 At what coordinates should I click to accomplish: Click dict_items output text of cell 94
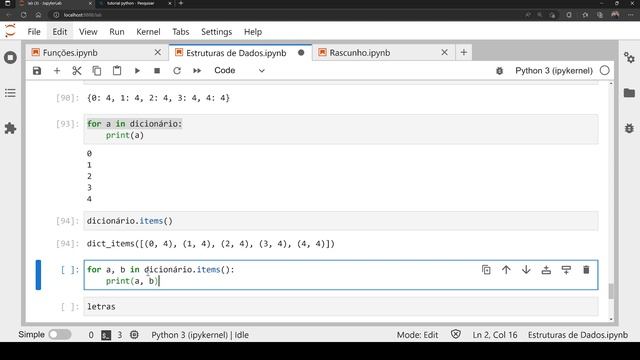click(x=211, y=244)
